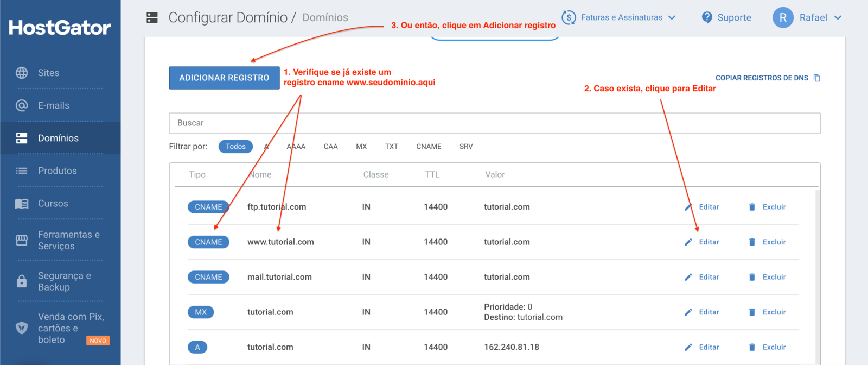Filter records by TXT
Image resolution: width=868 pixels, height=365 pixels.
[x=392, y=147]
